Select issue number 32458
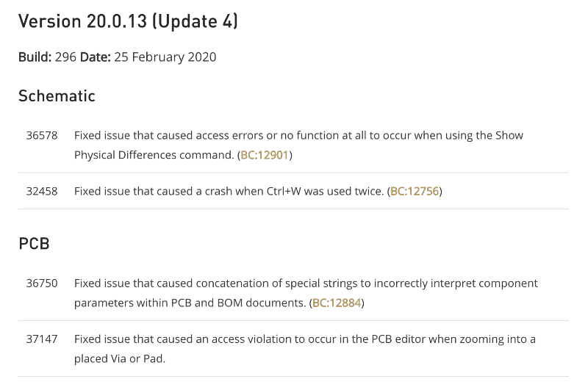 42,191
